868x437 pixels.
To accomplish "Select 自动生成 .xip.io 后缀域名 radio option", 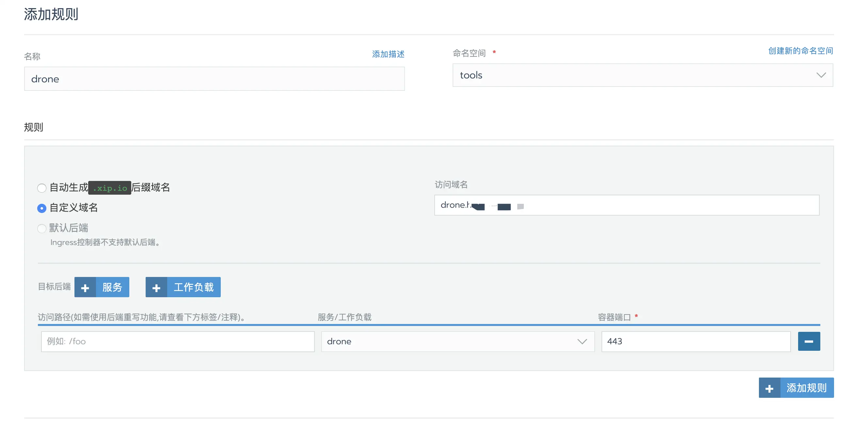I will tap(42, 188).
